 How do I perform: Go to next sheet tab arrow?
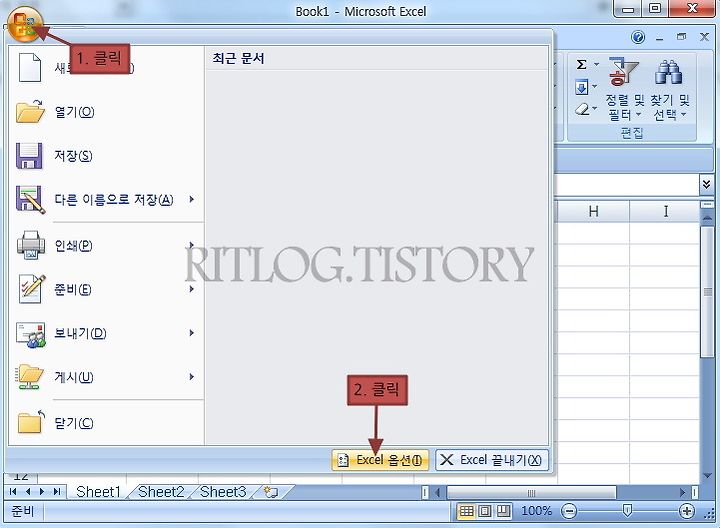pos(42,492)
